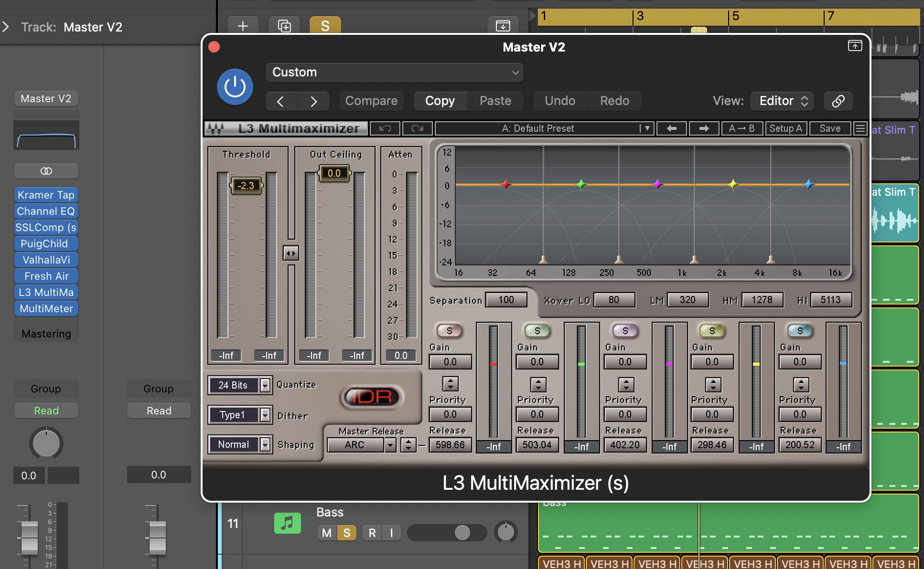924x569 pixels.
Task: Click the Waves undo arrow icon
Action: 385,128
